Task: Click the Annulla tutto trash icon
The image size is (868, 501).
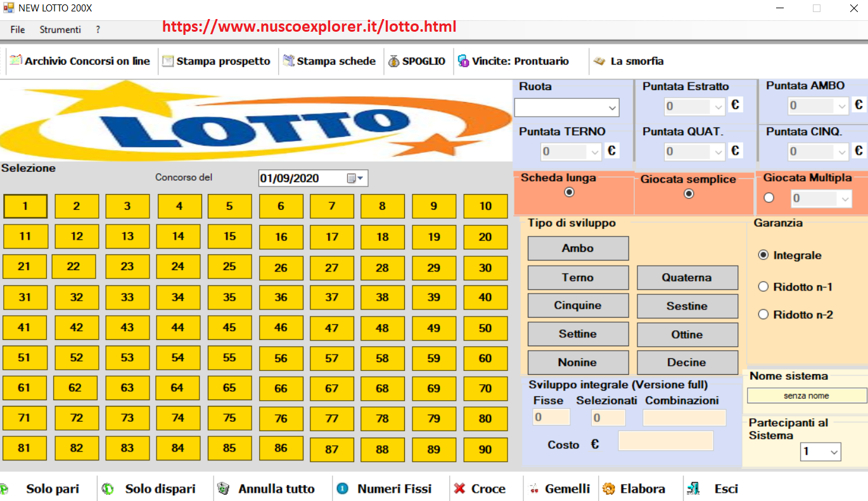Action: [x=223, y=489]
